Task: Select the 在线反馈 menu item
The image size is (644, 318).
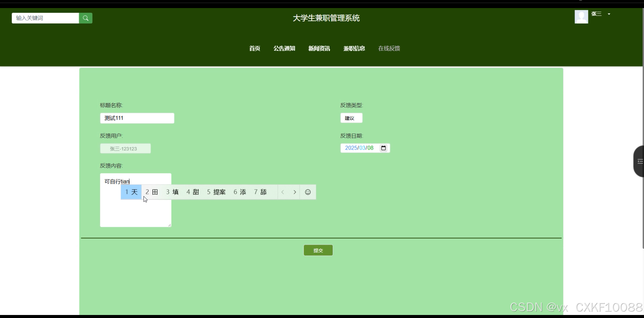Action: click(389, 48)
